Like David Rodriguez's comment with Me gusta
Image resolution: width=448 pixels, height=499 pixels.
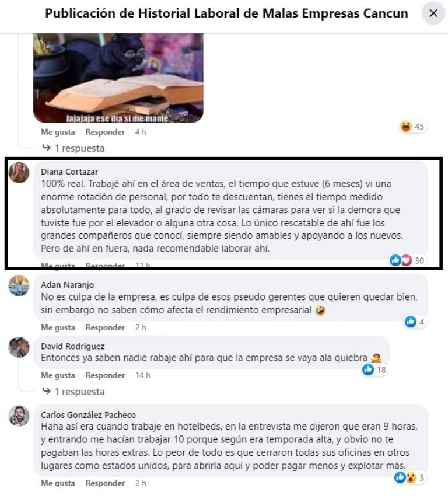pyautogui.click(x=58, y=375)
